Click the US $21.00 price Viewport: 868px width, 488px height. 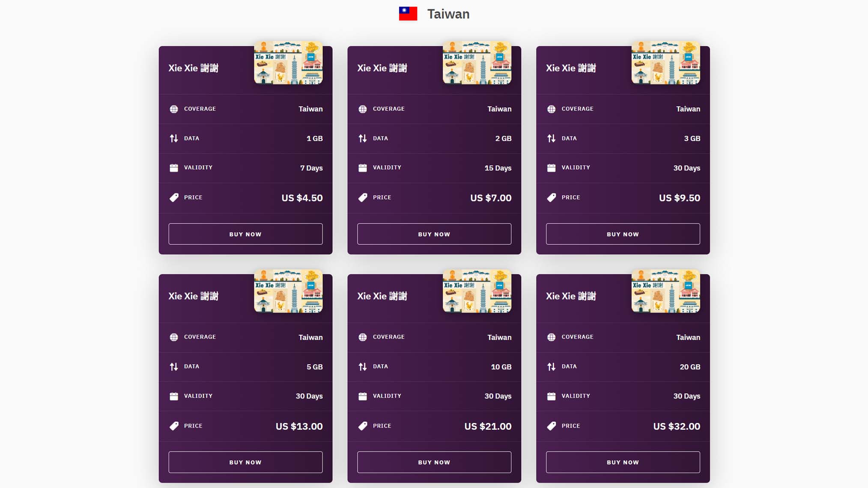488,426
